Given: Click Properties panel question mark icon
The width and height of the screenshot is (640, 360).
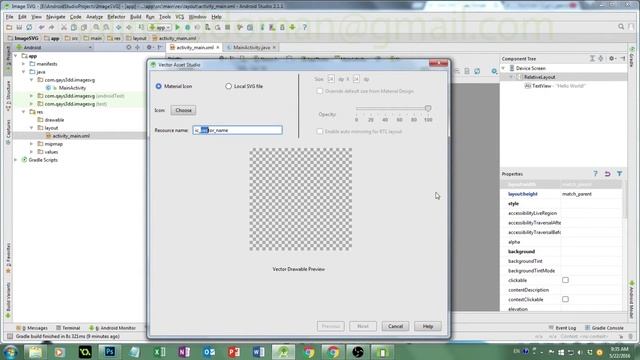Looking at the screenshot, I should [x=596, y=174].
